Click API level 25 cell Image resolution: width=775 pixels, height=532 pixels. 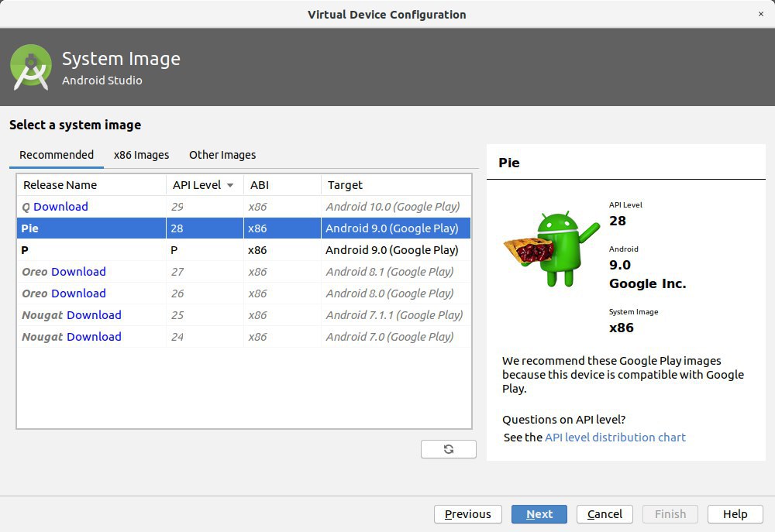[x=205, y=315]
